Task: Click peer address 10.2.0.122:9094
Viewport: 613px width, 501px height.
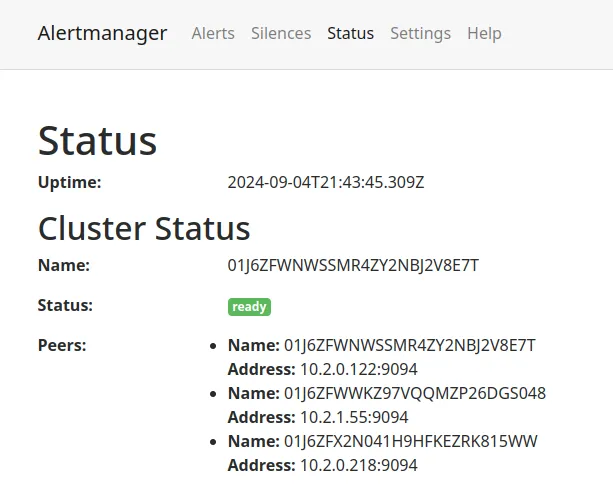Action: coord(358,369)
